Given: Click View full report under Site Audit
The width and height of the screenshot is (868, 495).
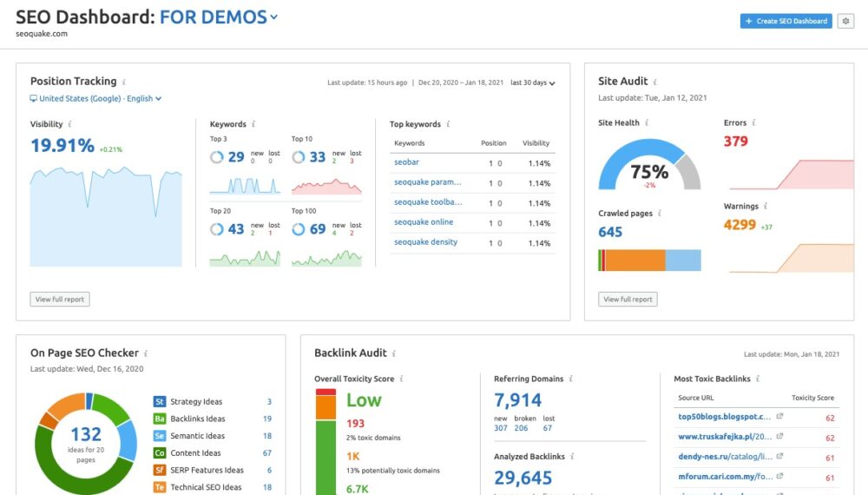Looking at the screenshot, I should click(628, 299).
